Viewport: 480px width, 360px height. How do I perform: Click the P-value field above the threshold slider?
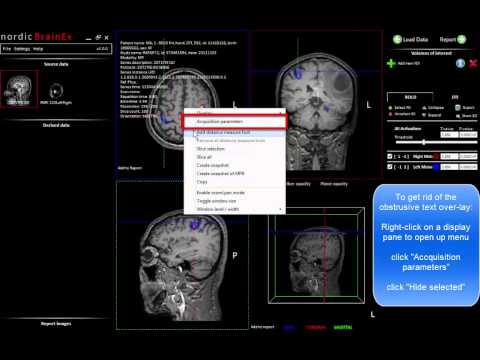[x=468, y=135]
